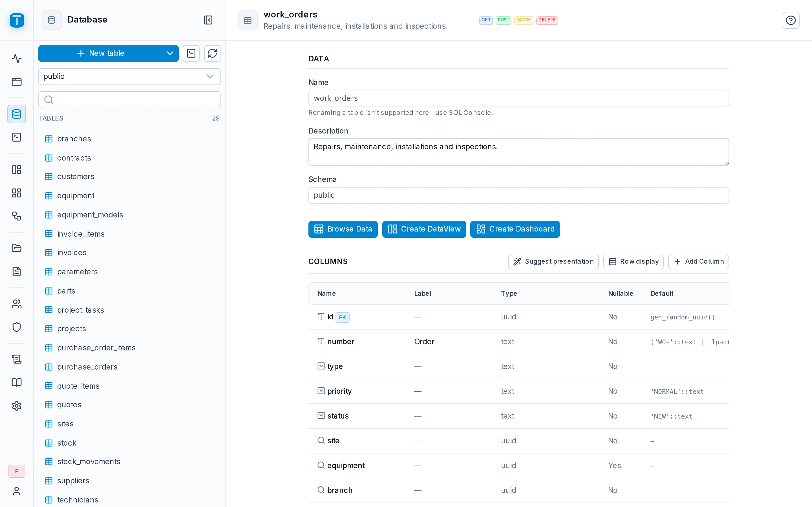Click the Description text area
Screen dimensions: 812x507
518,152
